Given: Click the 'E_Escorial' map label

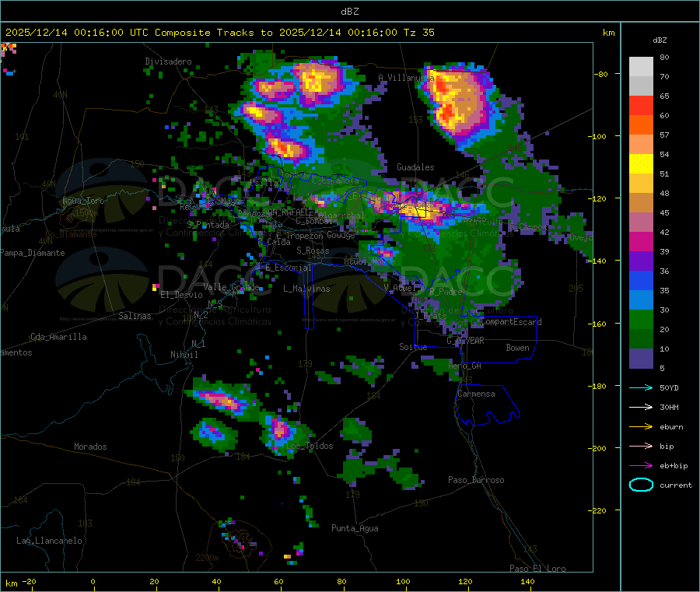Looking at the screenshot, I should [289, 268].
